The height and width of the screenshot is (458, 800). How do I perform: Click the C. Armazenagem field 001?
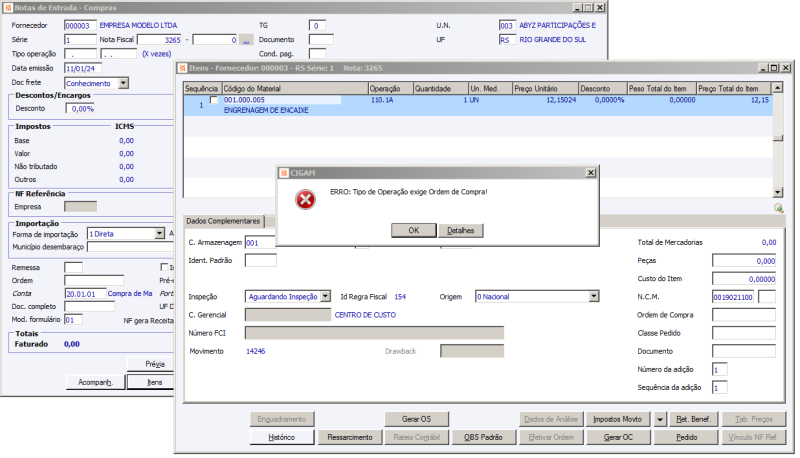click(260, 243)
